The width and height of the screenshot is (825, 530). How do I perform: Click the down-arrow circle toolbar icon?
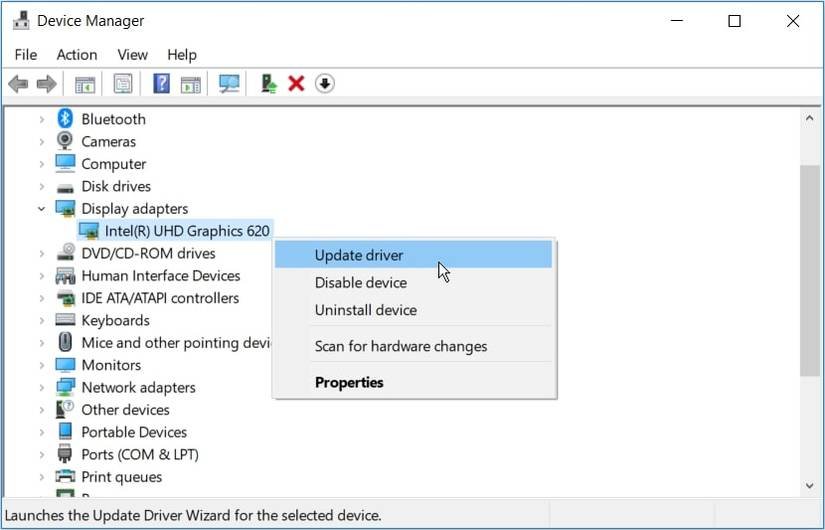(x=324, y=84)
